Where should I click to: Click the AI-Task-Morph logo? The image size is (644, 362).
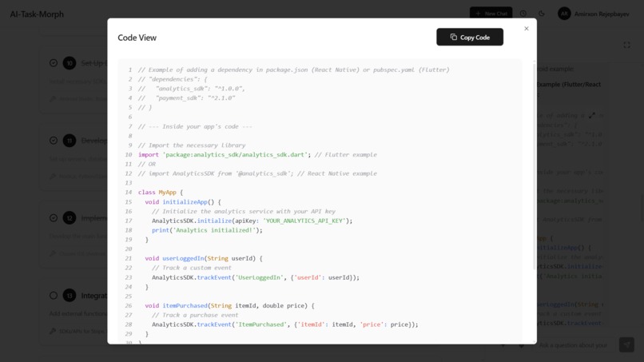[37, 14]
